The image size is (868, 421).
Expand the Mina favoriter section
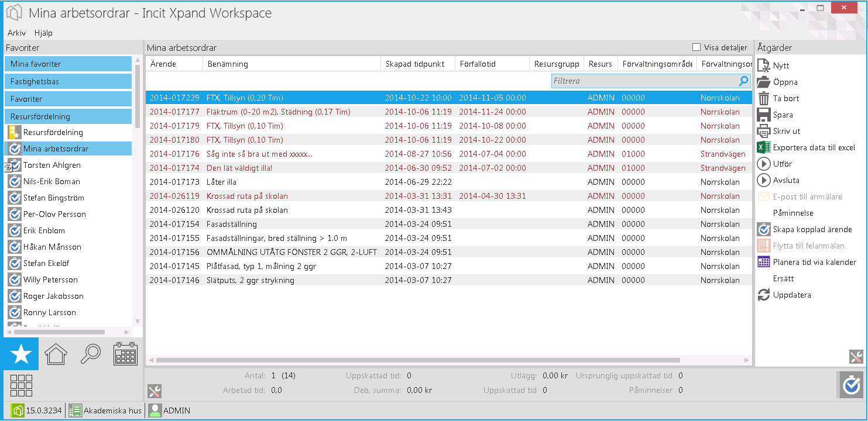[x=68, y=64]
